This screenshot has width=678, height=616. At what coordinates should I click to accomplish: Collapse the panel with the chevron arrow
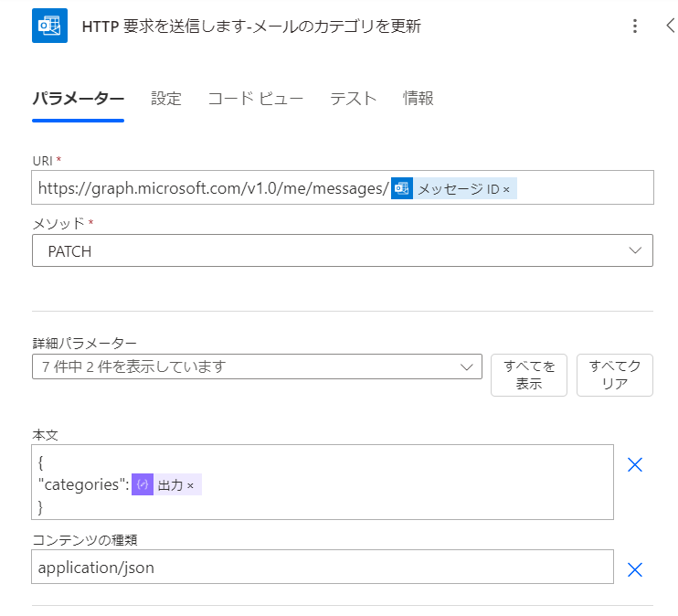click(670, 26)
